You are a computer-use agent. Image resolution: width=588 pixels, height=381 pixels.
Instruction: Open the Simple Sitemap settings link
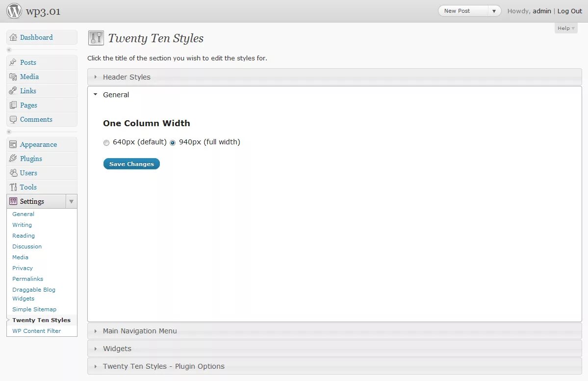tap(34, 309)
